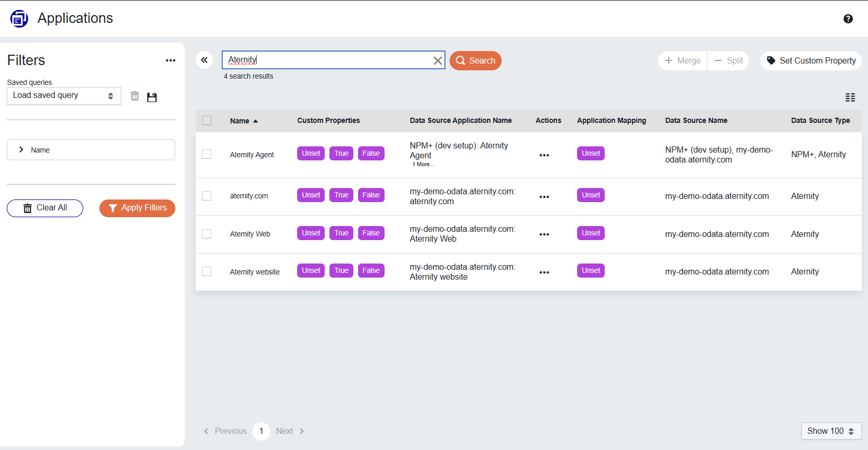
Task: Collapse the filters panel with double chevron
Action: pyautogui.click(x=205, y=60)
